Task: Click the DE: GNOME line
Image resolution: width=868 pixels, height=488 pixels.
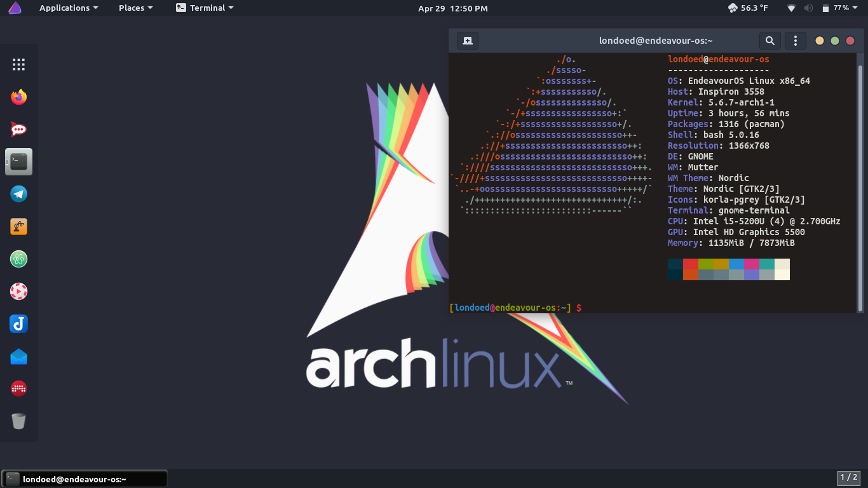Action: point(691,156)
